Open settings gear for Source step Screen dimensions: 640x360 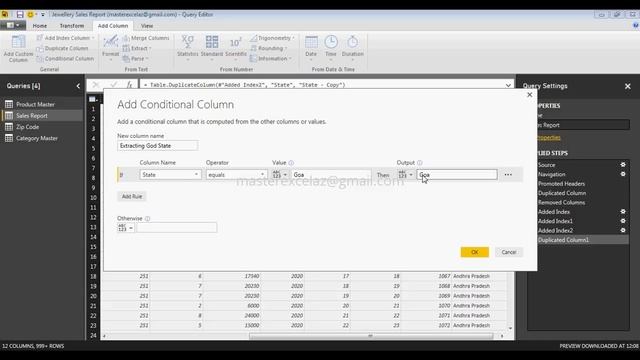[623, 165]
